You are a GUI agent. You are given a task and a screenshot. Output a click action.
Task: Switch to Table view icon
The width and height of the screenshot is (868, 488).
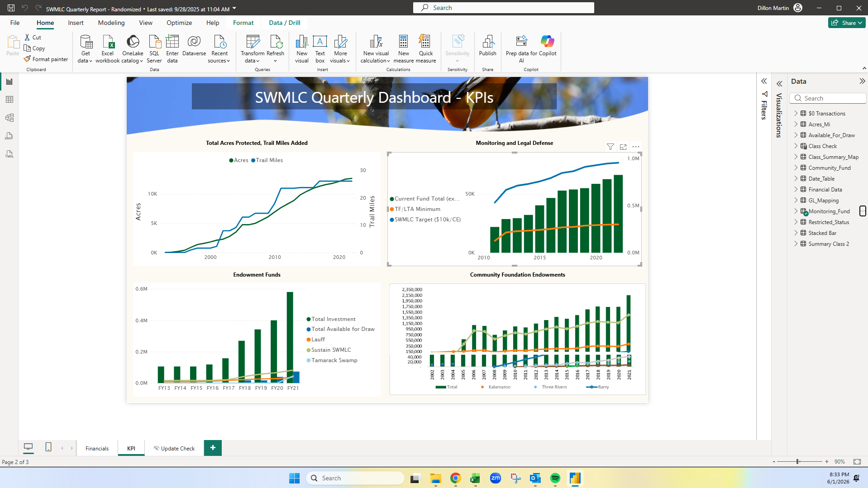pos(10,100)
